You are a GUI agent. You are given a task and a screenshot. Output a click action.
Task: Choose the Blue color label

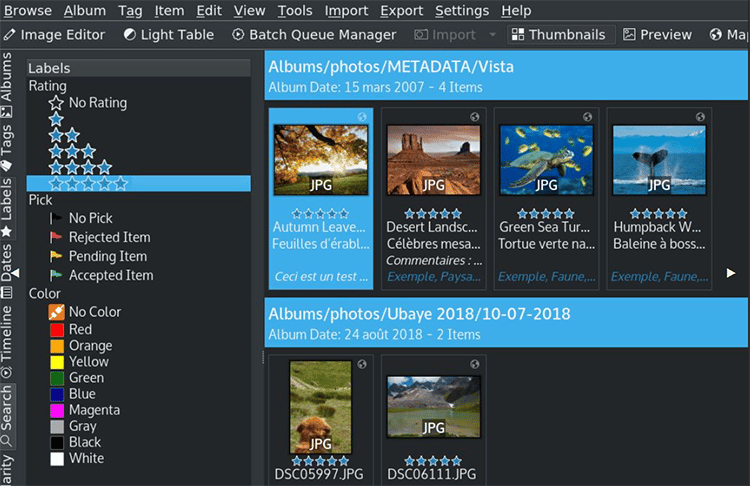pos(73,394)
